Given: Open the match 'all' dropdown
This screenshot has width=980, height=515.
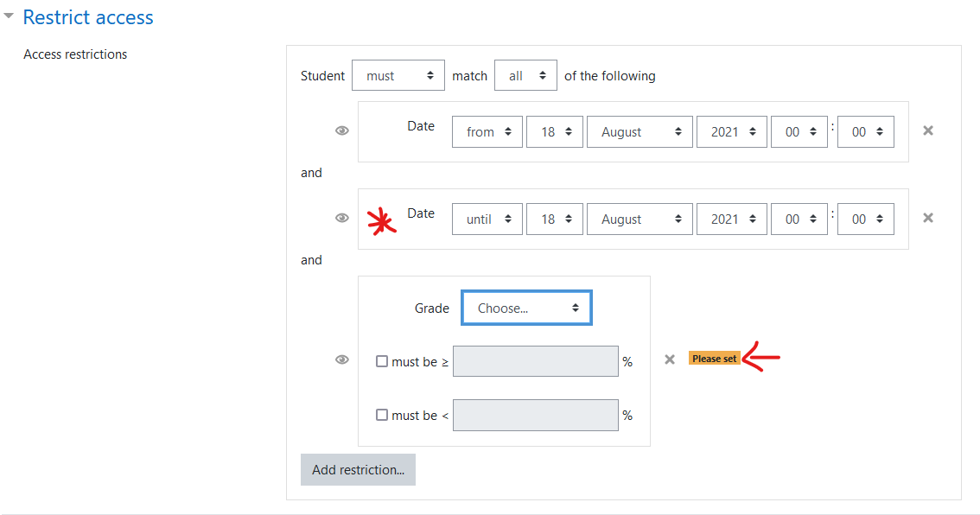Looking at the screenshot, I should coord(525,76).
